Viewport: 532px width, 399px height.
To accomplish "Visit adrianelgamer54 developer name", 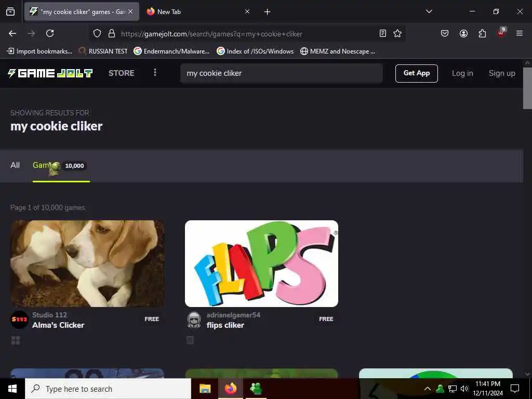I will (233, 315).
